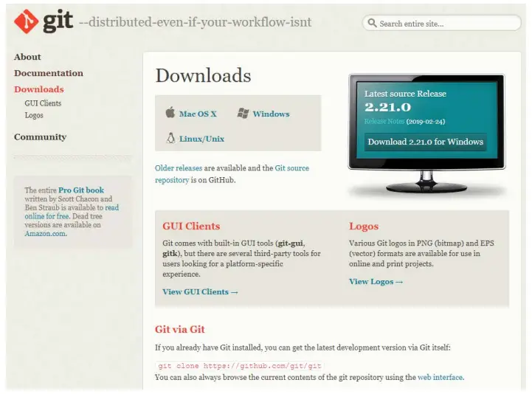532x394 pixels.
Task: Click the Windows flag icon
Action: (x=243, y=114)
